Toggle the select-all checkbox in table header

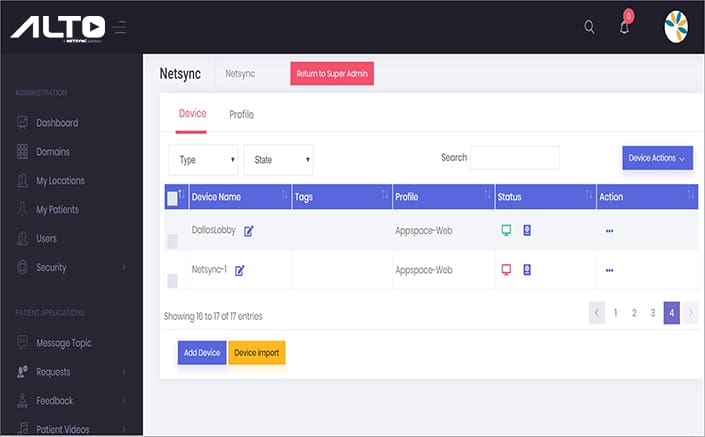(x=172, y=198)
